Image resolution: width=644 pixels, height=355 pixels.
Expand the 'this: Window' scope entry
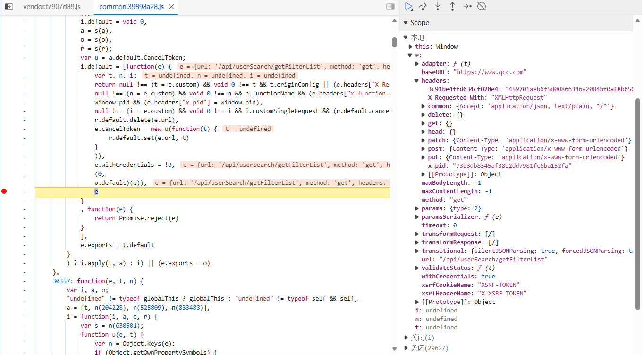click(x=411, y=47)
